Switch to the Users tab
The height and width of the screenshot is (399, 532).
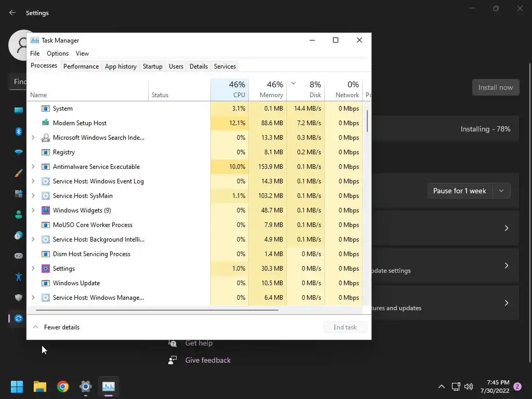point(176,66)
